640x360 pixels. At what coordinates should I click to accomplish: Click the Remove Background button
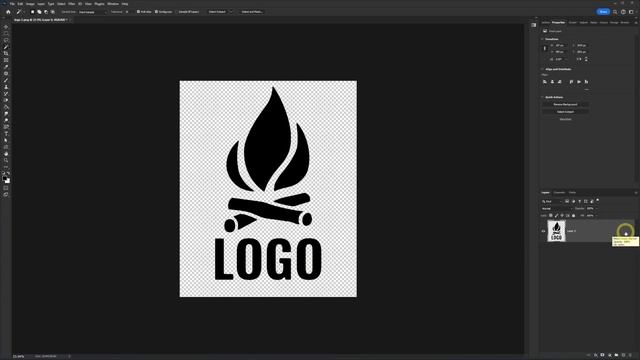coord(565,104)
